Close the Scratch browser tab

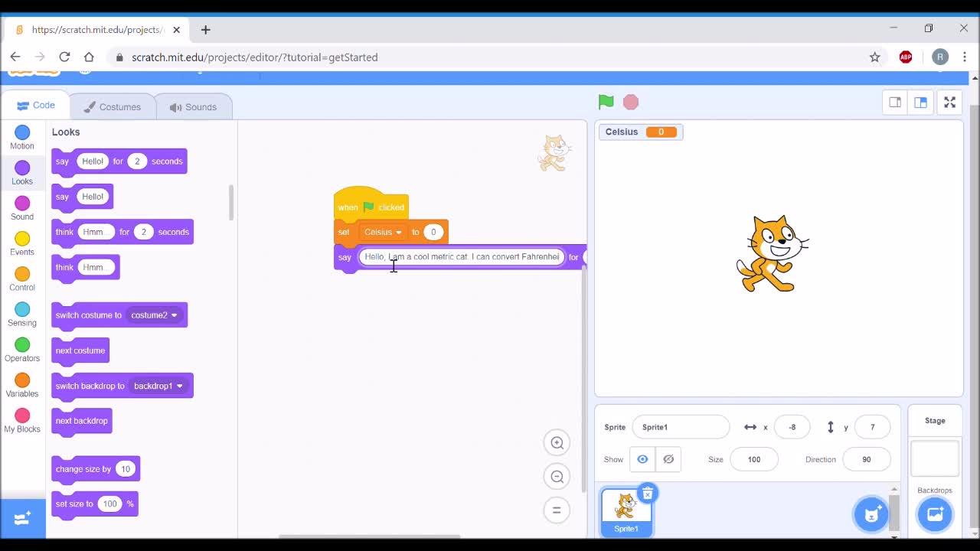pos(177,30)
